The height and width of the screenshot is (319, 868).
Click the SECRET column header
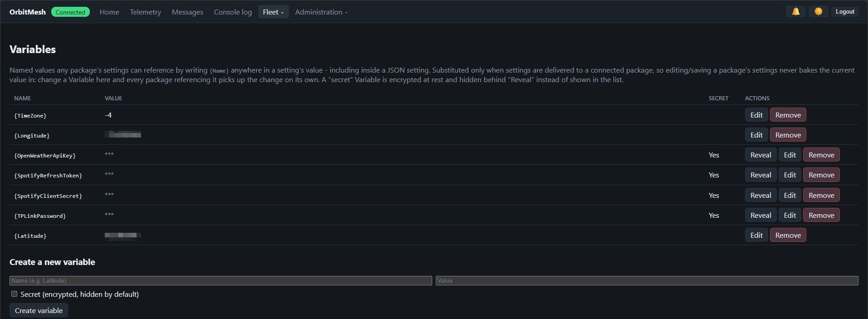click(x=718, y=98)
